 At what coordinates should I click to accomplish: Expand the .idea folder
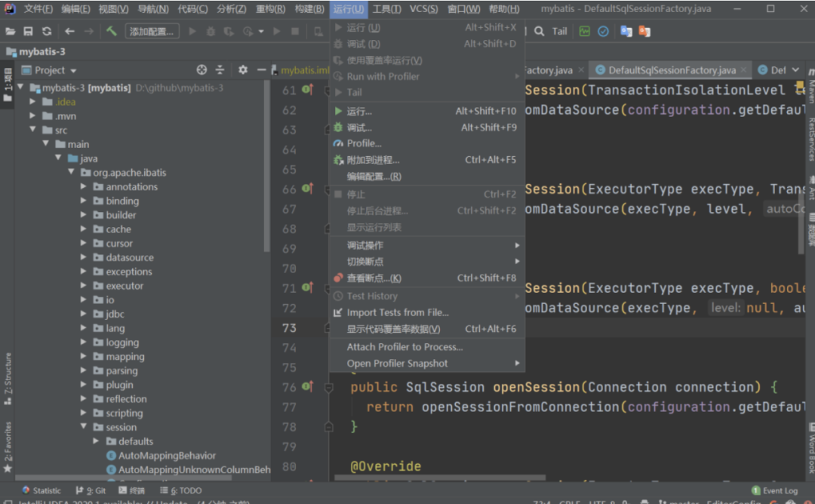coord(32,101)
